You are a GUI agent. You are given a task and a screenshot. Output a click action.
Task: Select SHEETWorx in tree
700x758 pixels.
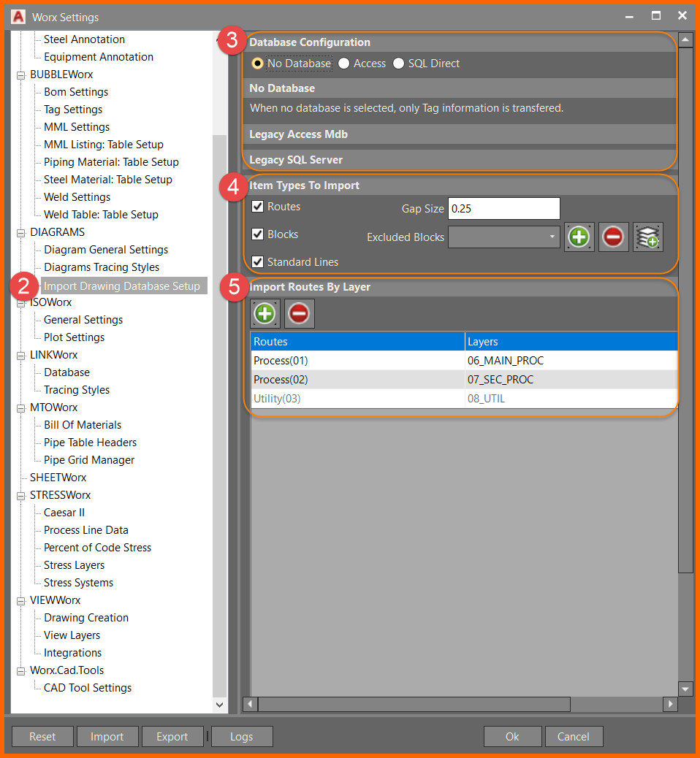pos(58,477)
